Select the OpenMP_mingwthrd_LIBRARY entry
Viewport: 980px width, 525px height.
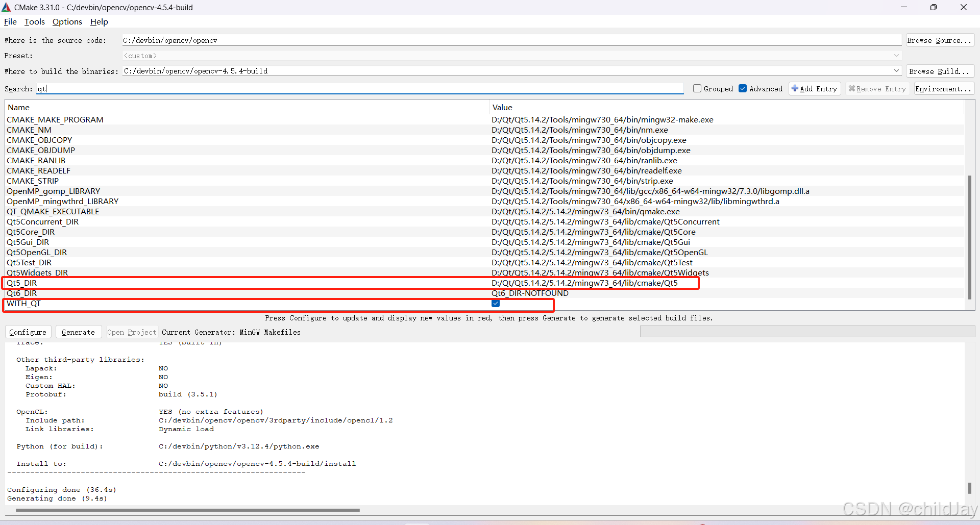[x=63, y=202]
